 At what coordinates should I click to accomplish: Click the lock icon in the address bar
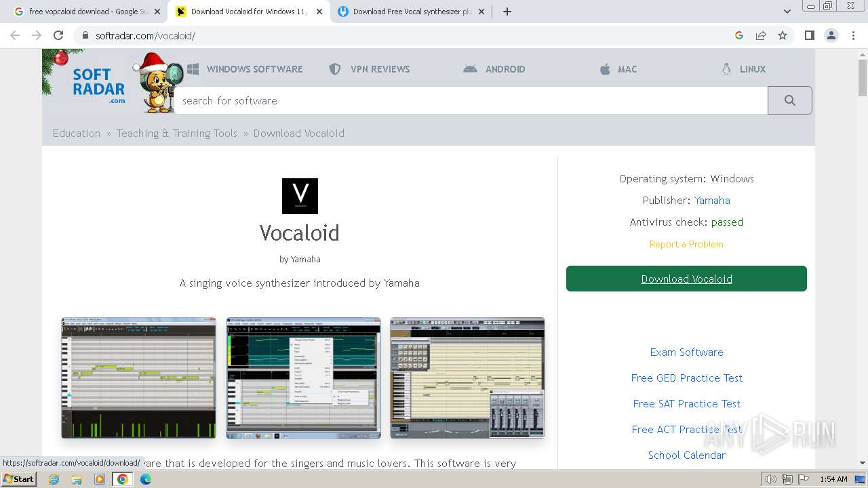point(85,36)
